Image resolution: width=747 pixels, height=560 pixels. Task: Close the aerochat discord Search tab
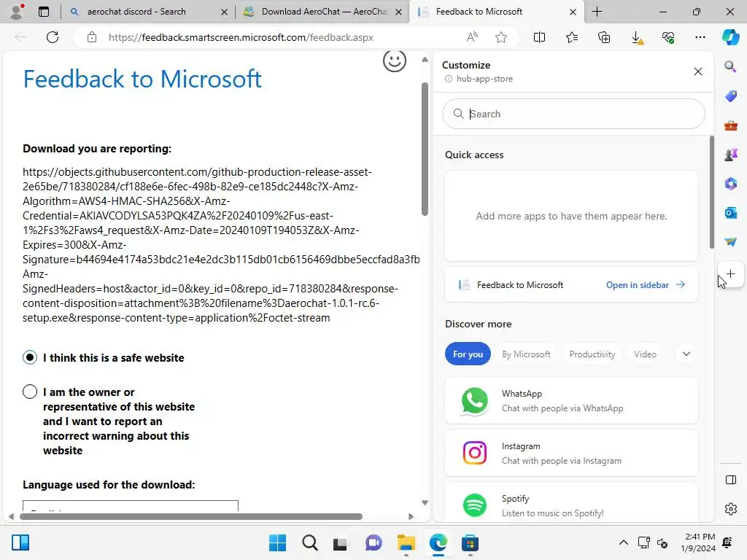tap(224, 12)
